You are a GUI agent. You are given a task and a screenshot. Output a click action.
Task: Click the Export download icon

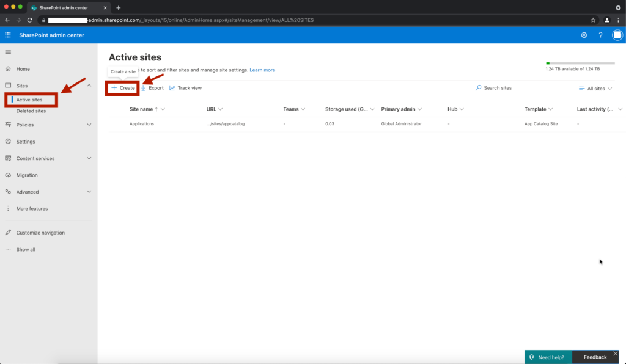pyautogui.click(x=143, y=88)
